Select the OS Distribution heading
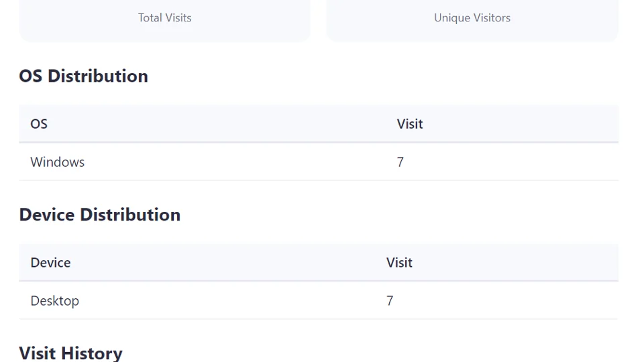This screenshot has width=644, height=362. [83, 76]
